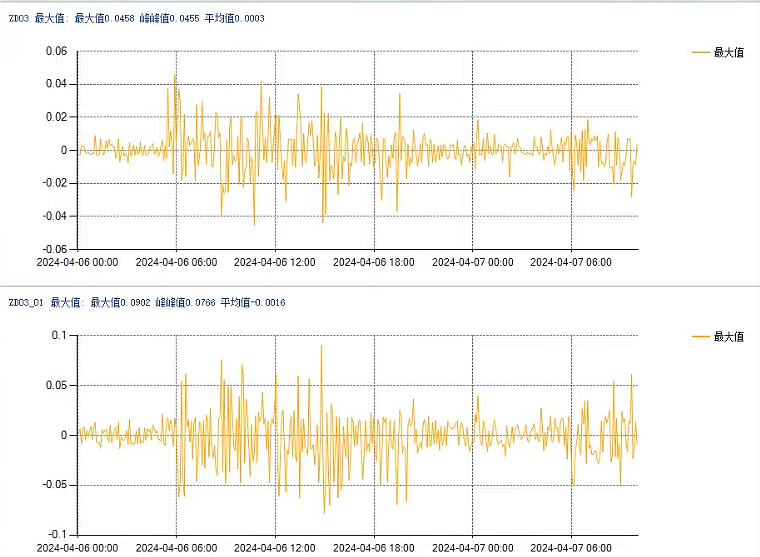Select the top chart's 2024-04-06 06:00 axis label
Viewport: 760px width, 557px height.
tap(176, 262)
